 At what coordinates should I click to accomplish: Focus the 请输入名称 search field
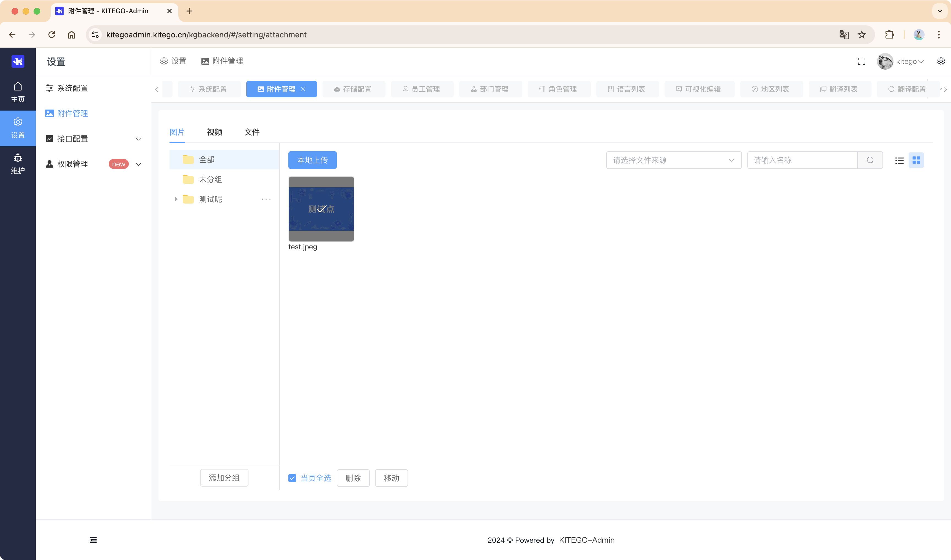802,160
